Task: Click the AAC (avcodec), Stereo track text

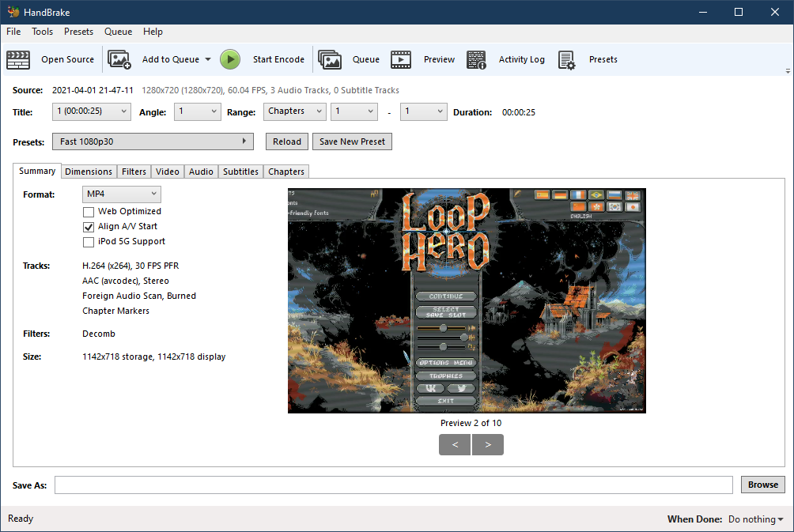Action: click(x=126, y=281)
